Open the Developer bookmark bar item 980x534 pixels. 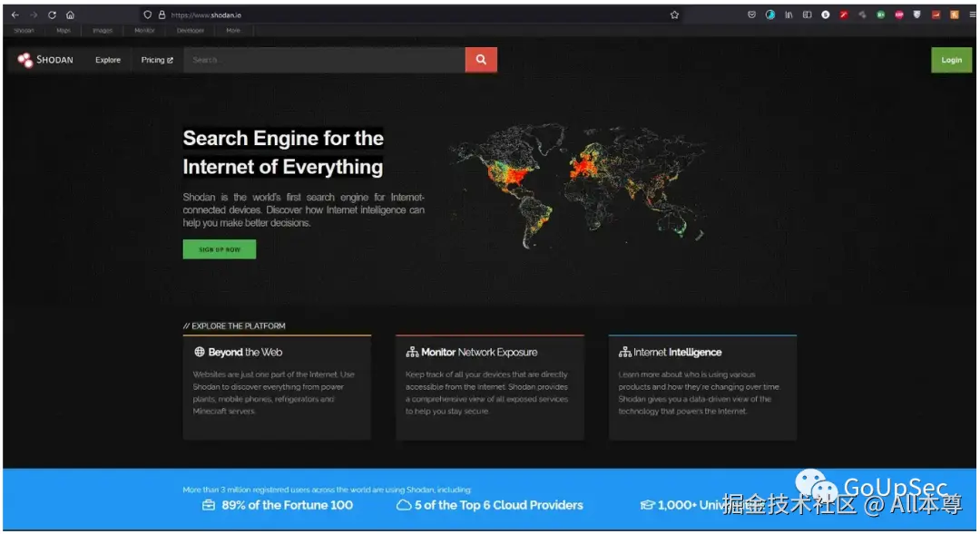tap(190, 31)
